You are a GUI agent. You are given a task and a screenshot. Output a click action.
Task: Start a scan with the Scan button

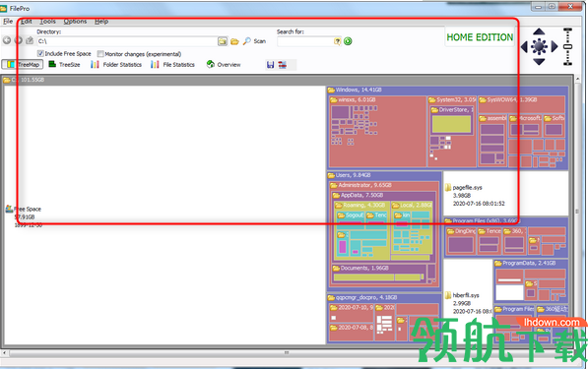click(x=255, y=41)
